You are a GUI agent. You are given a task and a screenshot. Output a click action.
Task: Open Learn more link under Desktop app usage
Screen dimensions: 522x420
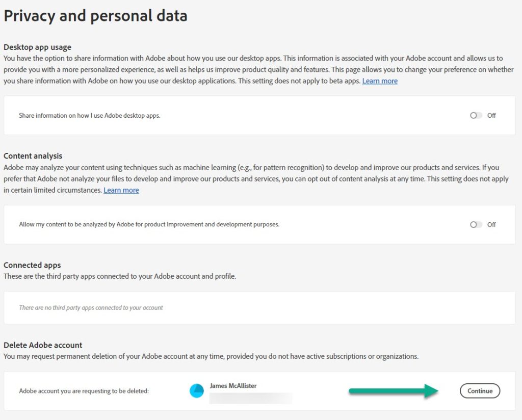coord(380,81)
